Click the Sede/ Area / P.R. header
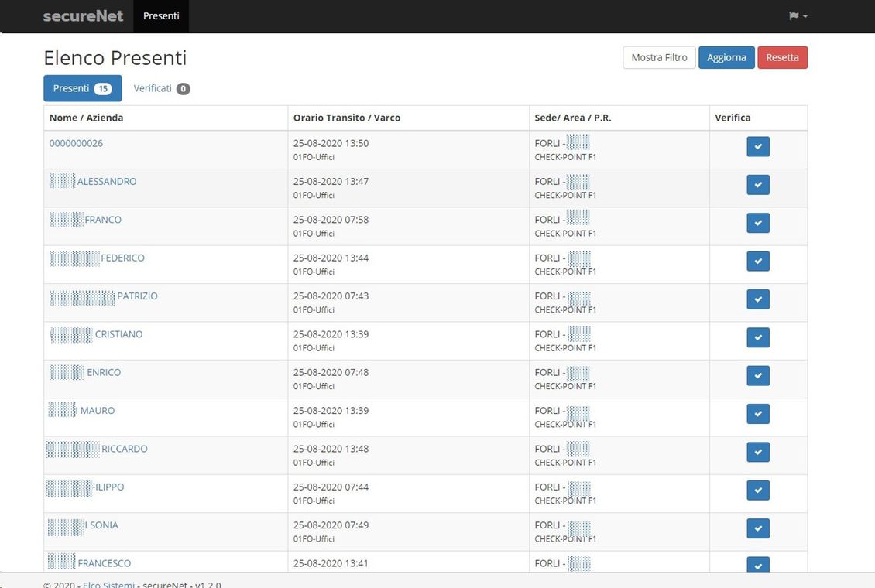The height and width of the screenshot is (588, 875). click(x=572, y=118)
